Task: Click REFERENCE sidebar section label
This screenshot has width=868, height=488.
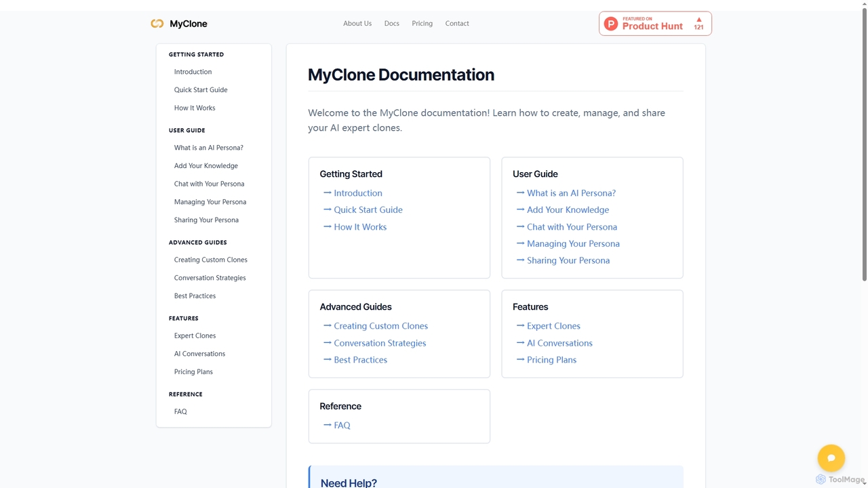Action: tap(185, 394)
